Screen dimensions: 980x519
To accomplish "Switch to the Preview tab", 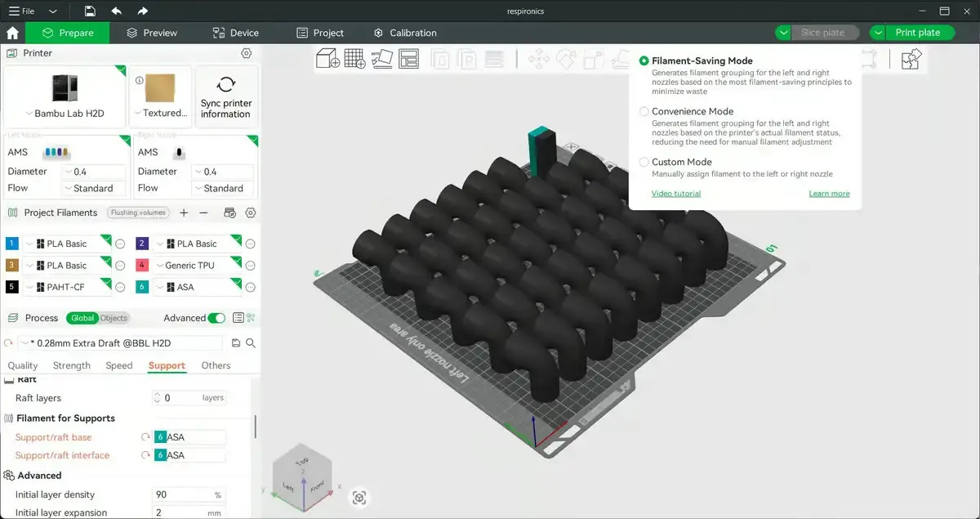I will 152,33.
